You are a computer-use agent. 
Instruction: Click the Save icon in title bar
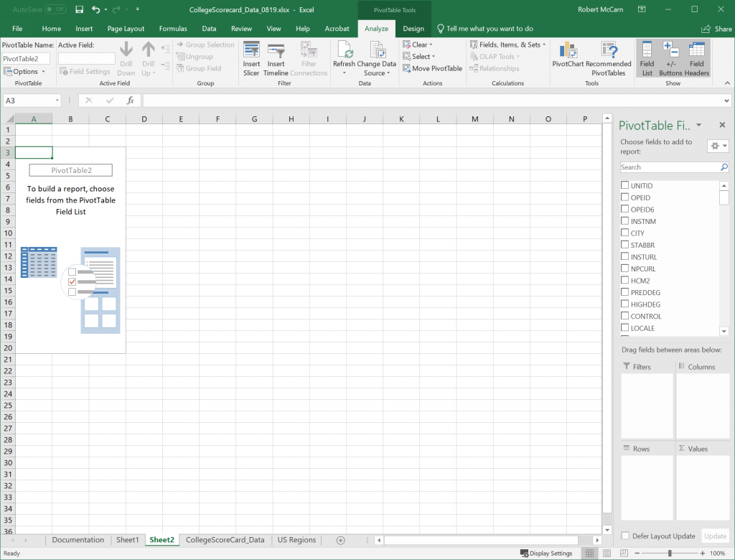[79, 9]
